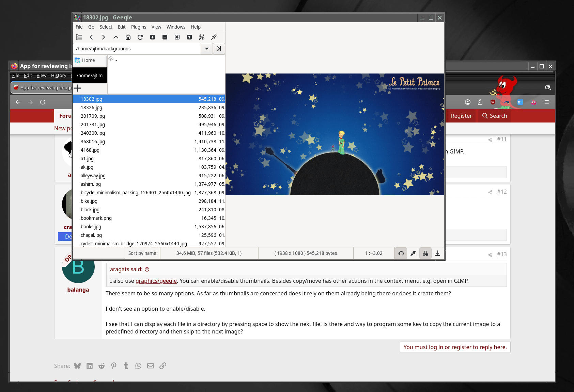574x392 pixels.
Task: Click the download-style arrow icon in status bar
Action: pyautogui.click(x=438, y=253)
